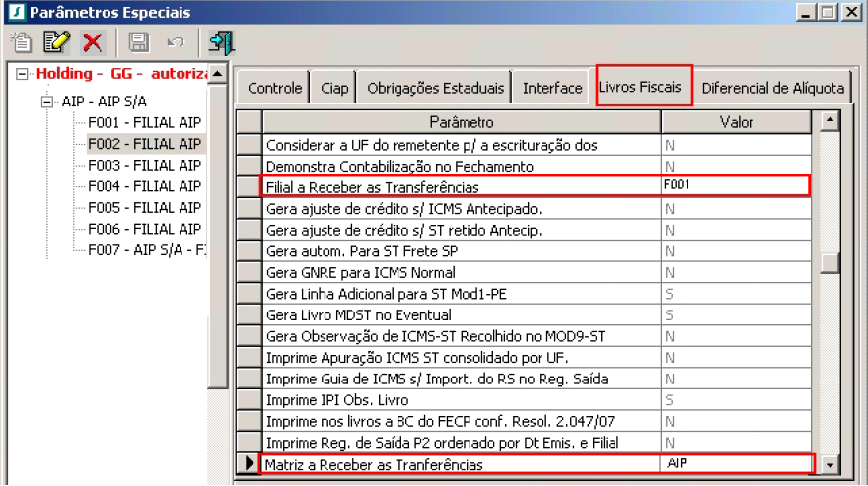Select F006 - FILIAL AIP in tree
The width and height of the screenshot is (868, 486).
point(144,229)
